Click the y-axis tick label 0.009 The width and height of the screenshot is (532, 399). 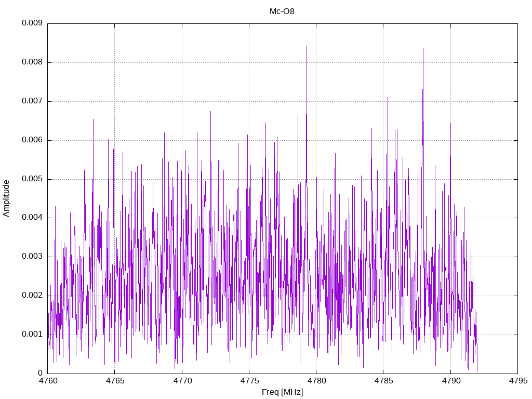(x=32, y=23)
